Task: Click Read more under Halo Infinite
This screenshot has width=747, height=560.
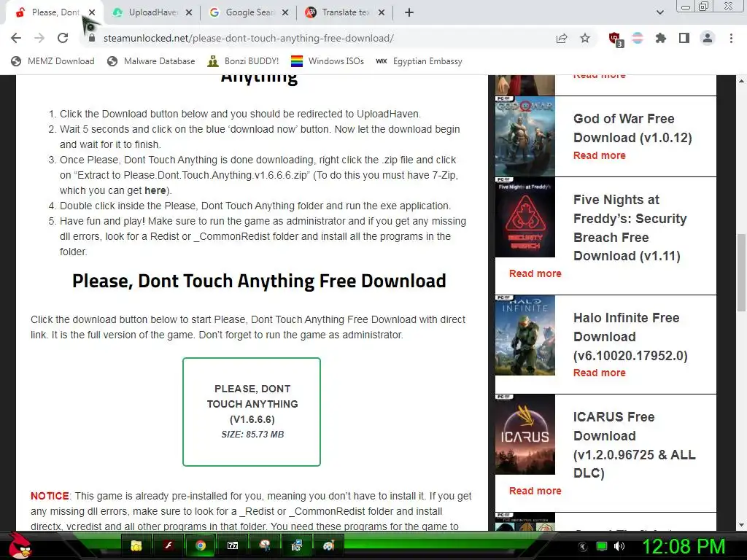Action: (600, 373)
